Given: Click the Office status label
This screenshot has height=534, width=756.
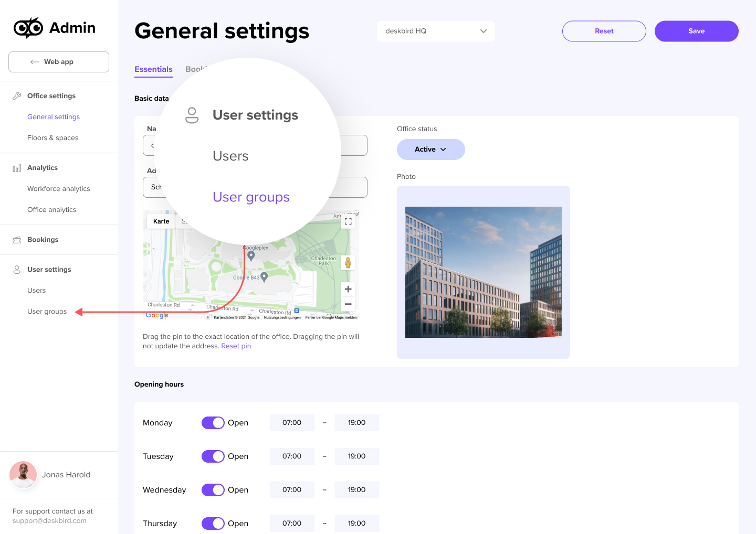Looking at the screenshot, I should (x=417, y=129).
